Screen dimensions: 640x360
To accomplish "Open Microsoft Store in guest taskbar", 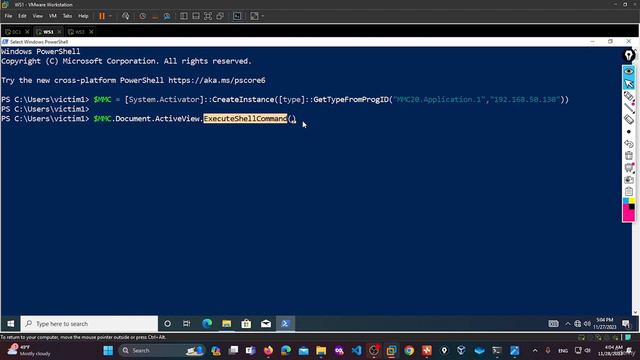I will (246, 324).
